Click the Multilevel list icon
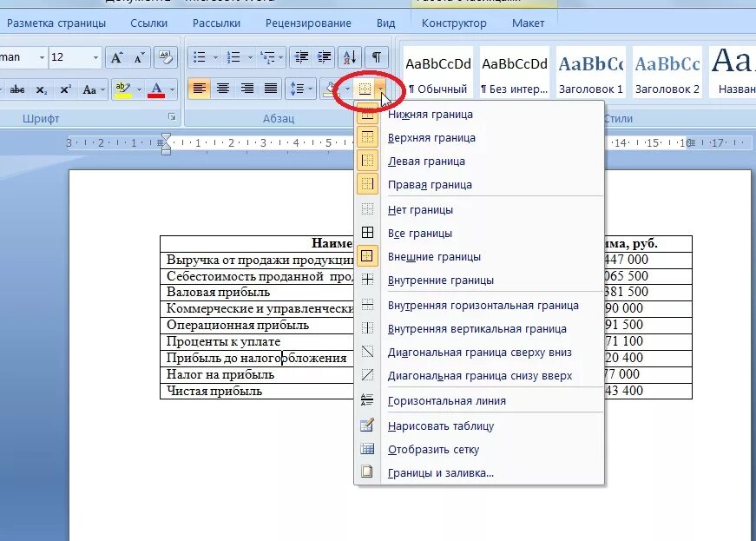 (266, 58)
